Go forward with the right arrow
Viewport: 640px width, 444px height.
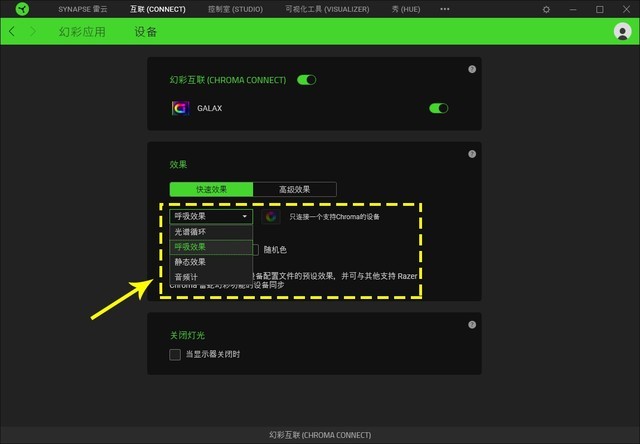point(33,31)
